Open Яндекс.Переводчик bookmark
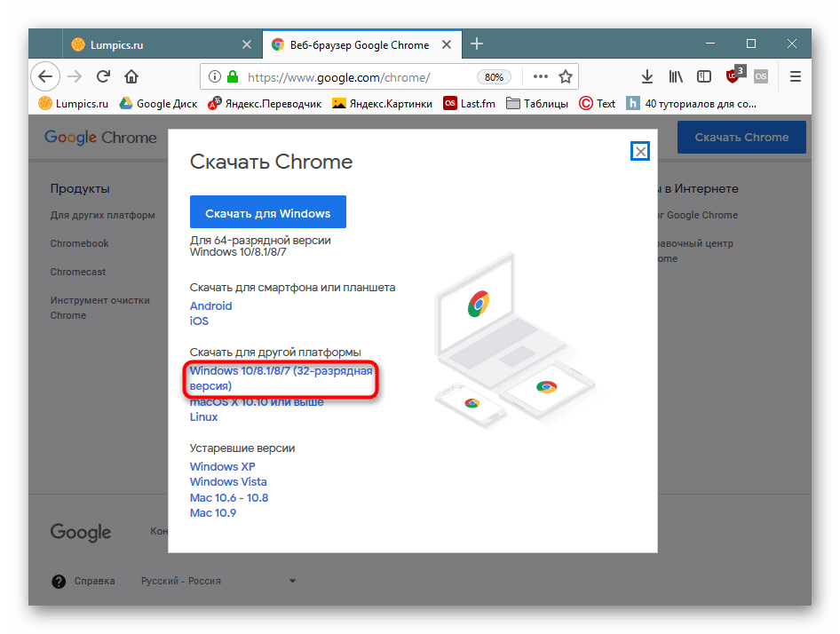 coord(265,103)
